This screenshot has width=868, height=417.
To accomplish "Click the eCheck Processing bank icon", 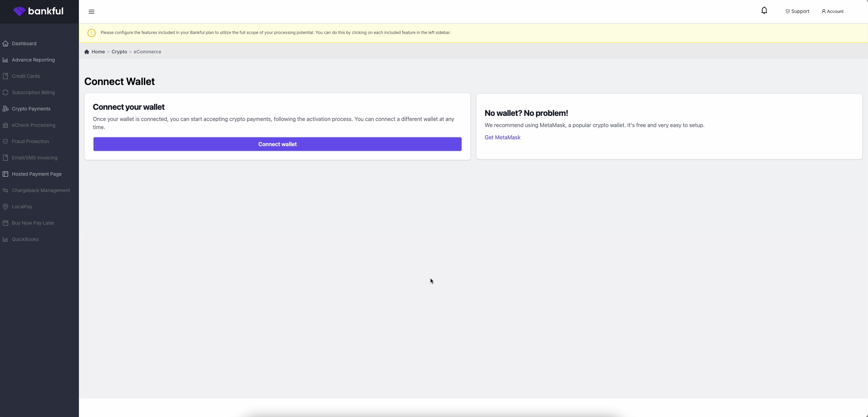I will [x=5, y=125].
